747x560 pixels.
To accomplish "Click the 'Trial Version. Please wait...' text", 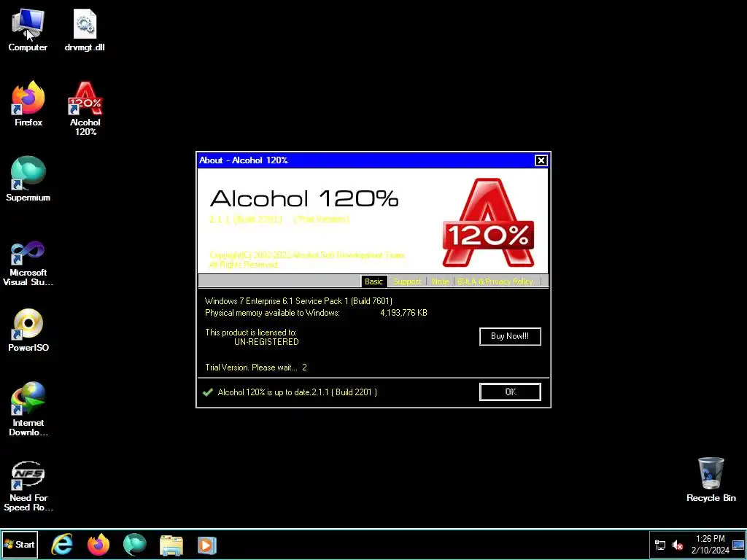I will 251,367.
